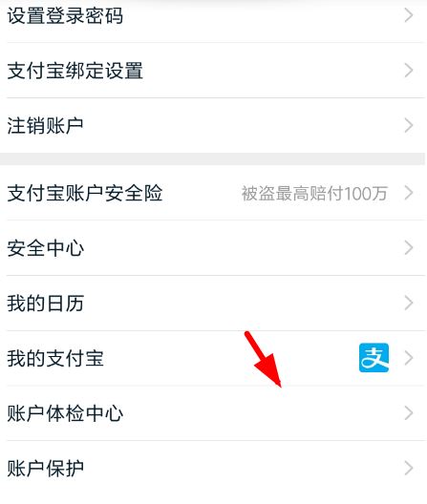Viewport: 427px width, 504px height.
Task: Tap the blue Alipay logo icon
Action: click(374, 358)
